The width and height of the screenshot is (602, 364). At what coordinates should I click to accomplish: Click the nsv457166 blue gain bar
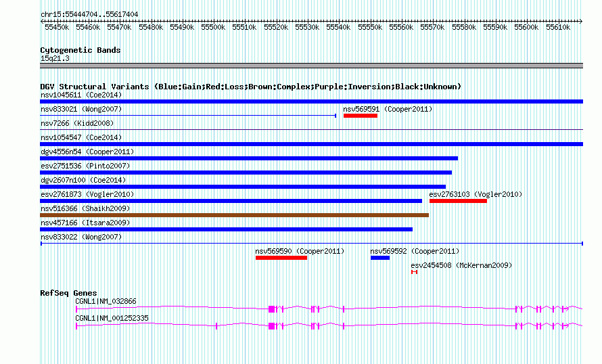[x=226, y=229]
